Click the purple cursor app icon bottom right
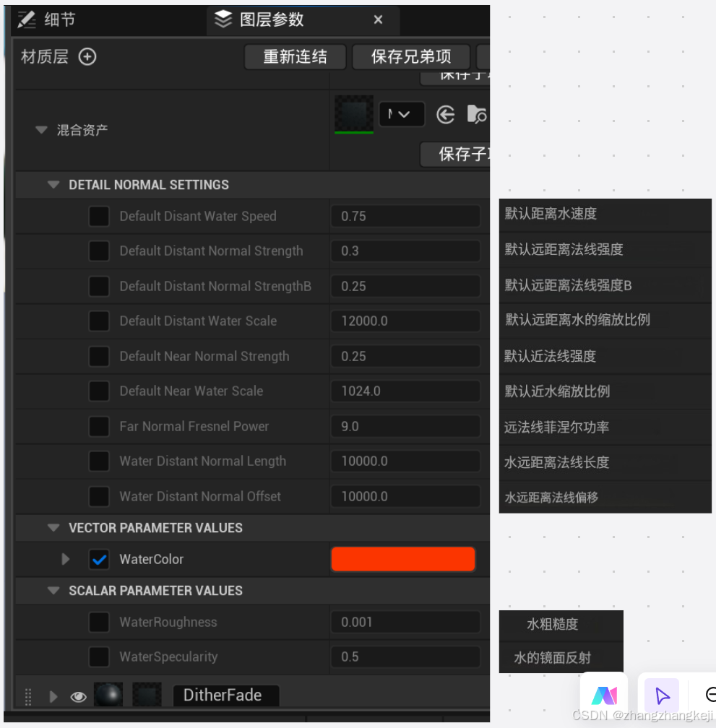 click(663, 695)
